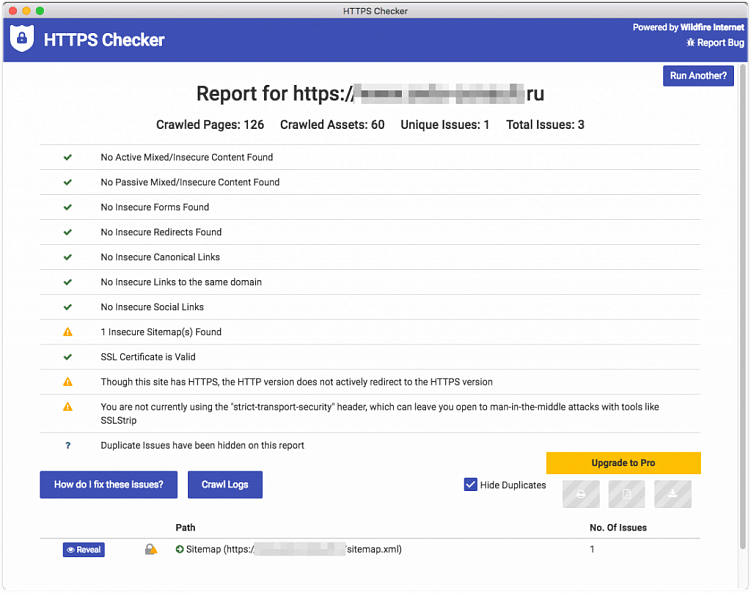Click warning icon for strict-transport-security header
The height and width of the screenshot is (593, 751).
[x=68, y=407]
